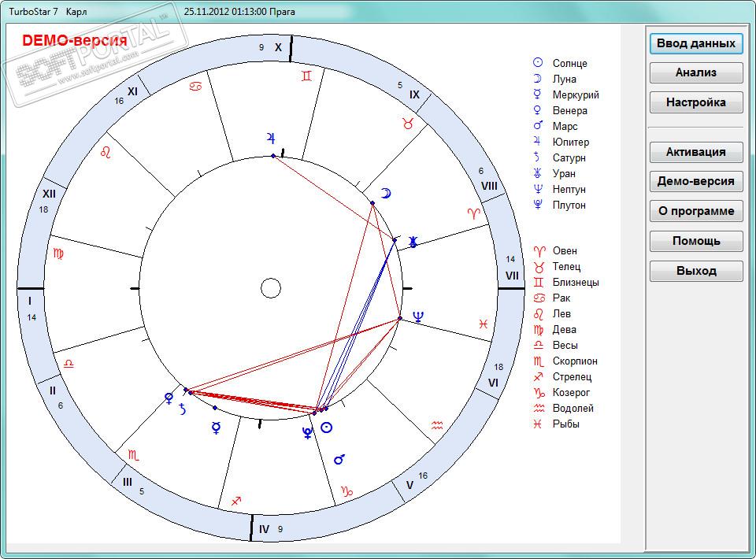Click the Scorpio symbol in the legend
Screen dimensions: 756x559
click(539, 361)
